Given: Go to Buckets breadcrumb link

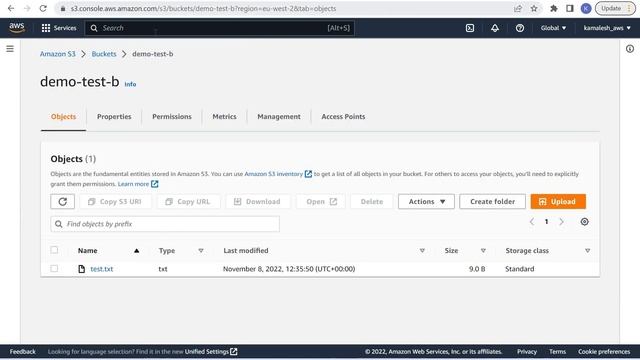Looking at the screenshot, I should tap(104, 54).
